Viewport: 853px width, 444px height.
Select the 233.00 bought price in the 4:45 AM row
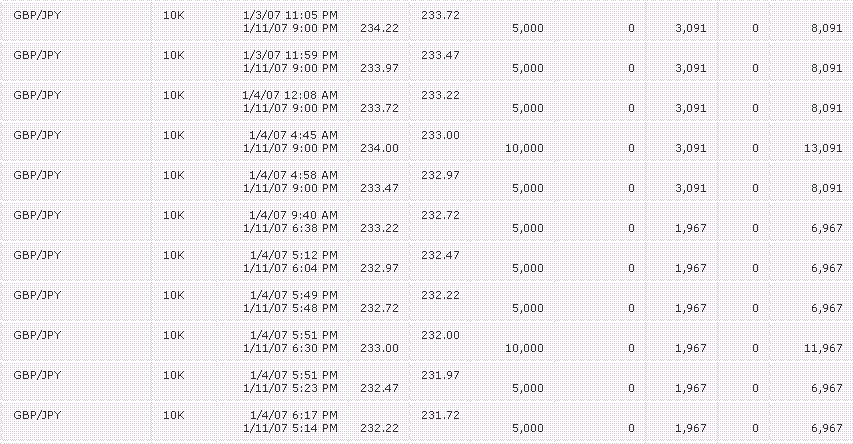click(440, 135)
